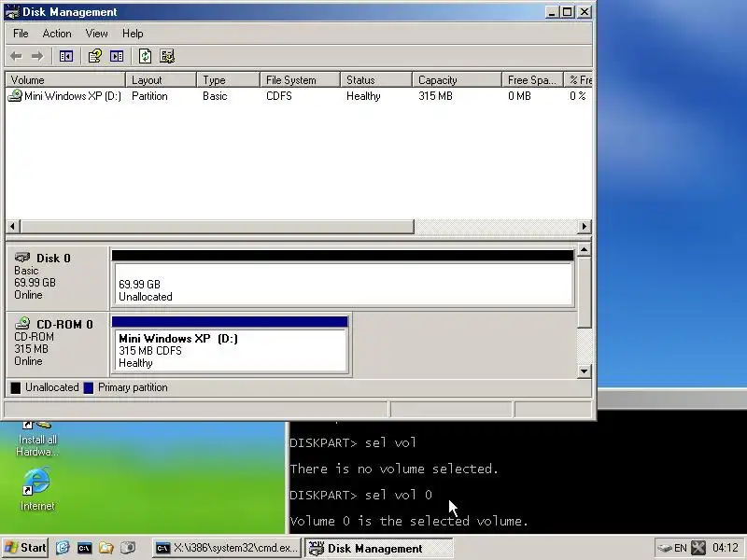The height and width of the screenshot is (560, 747).
Task: Click the blue Primary partition legend swatch
Action: (89, 387)
